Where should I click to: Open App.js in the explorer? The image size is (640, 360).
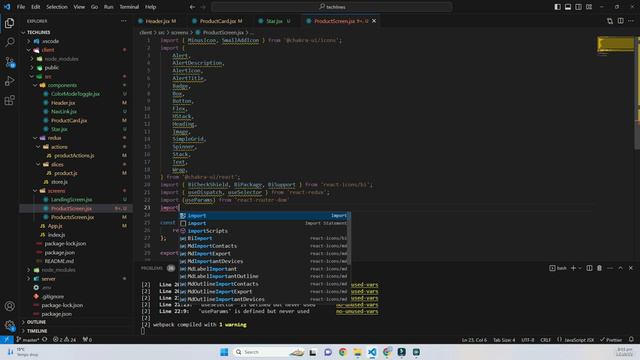55,226
